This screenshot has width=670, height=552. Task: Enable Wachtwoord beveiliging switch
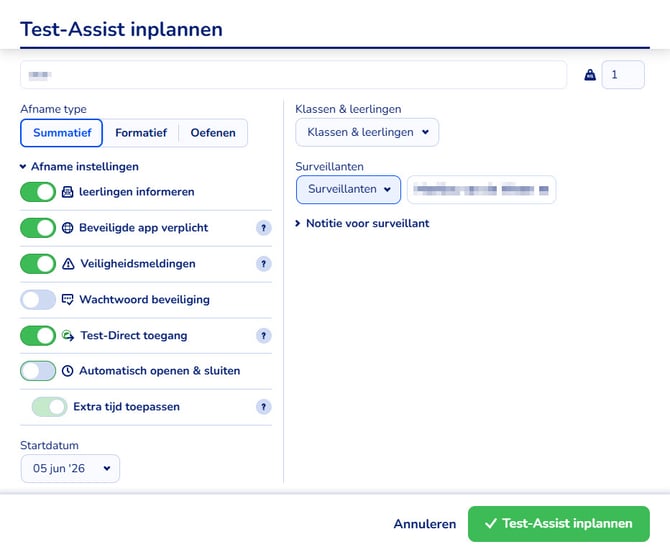coord(38,299)
